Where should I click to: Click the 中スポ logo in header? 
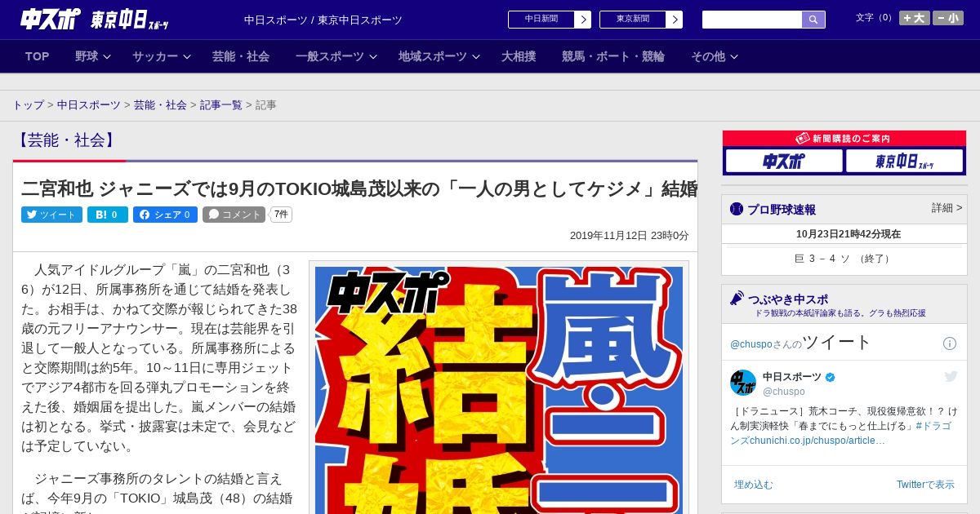[51, 19]
